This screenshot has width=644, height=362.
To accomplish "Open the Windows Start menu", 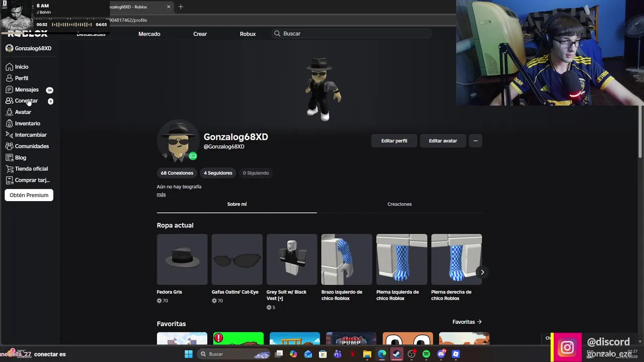I will click(x=188, y=354).
